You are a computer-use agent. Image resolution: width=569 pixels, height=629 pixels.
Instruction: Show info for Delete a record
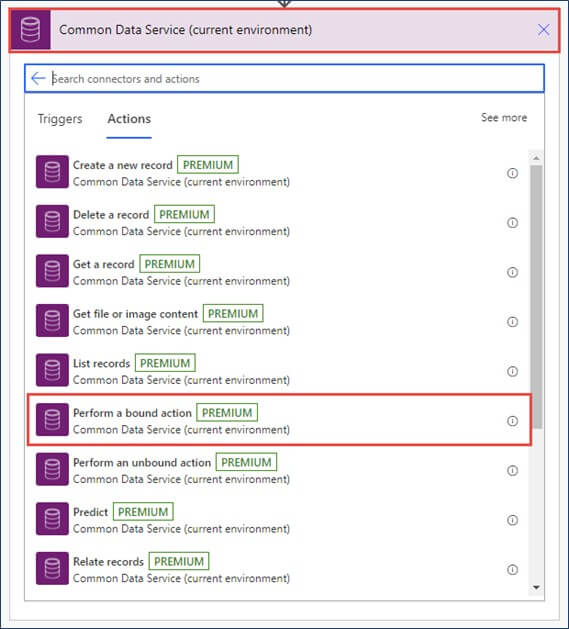coord(512,223)
